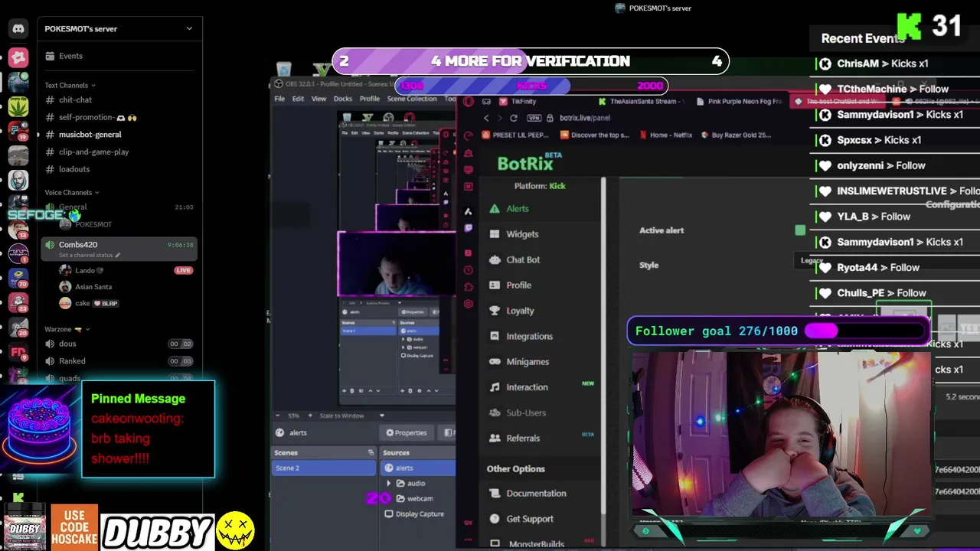Click the pop-out icon on the OBS Scenes dock

tap(371, 452)
